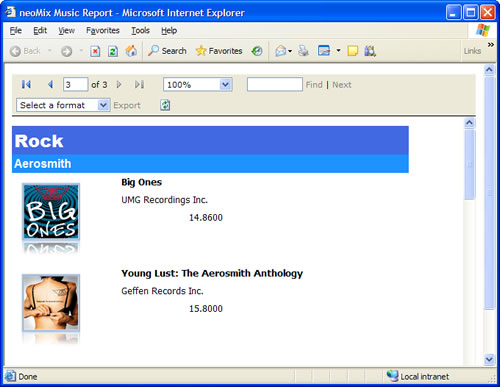
Task: Click the outer scrollbar up arrow
Action: (x=489, y=69)
